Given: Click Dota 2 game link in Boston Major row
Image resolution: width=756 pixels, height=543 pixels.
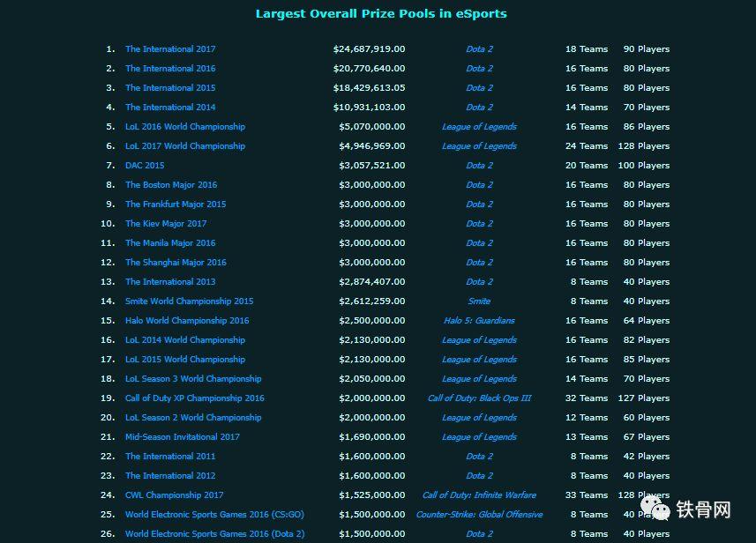Looking at the screenshot, I should click(479, 184).
